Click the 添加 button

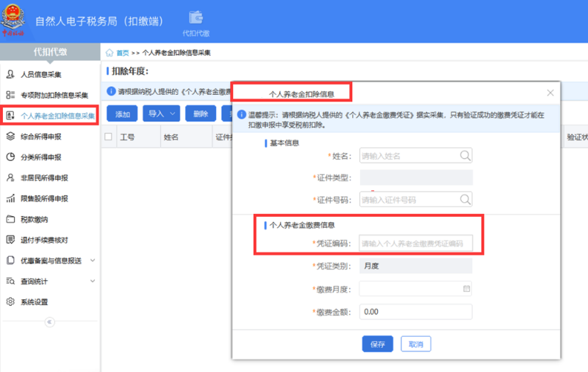point(123,114)
